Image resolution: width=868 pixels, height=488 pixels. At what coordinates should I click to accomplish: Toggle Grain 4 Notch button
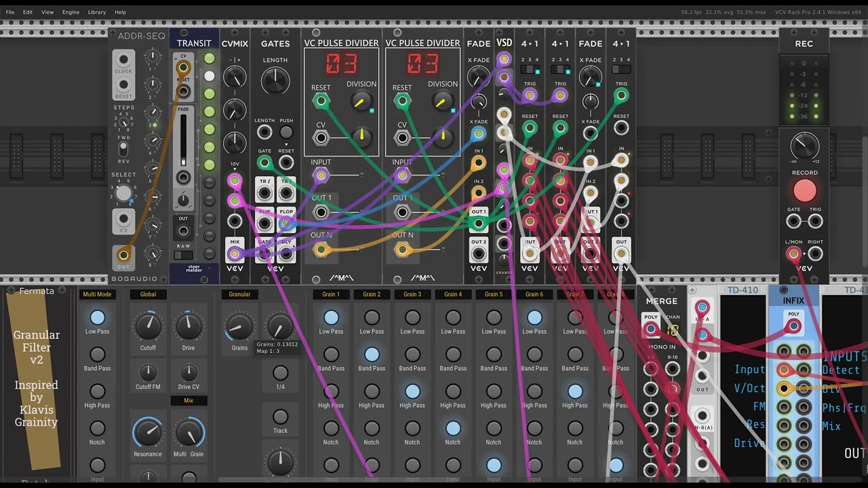coord(453,428)
